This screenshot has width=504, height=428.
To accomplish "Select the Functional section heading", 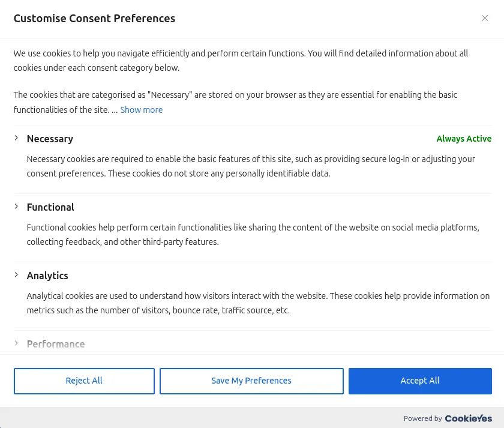I will (50, 207).
